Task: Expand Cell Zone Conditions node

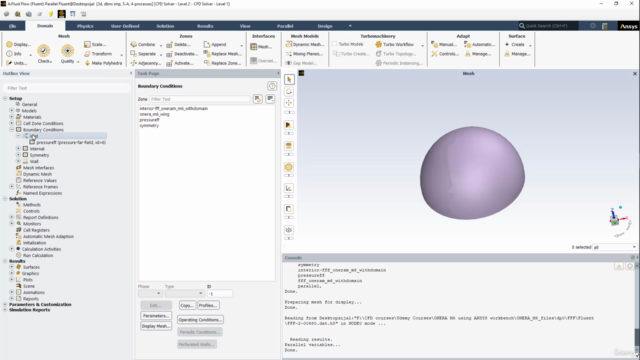Action: coord(11,123)
